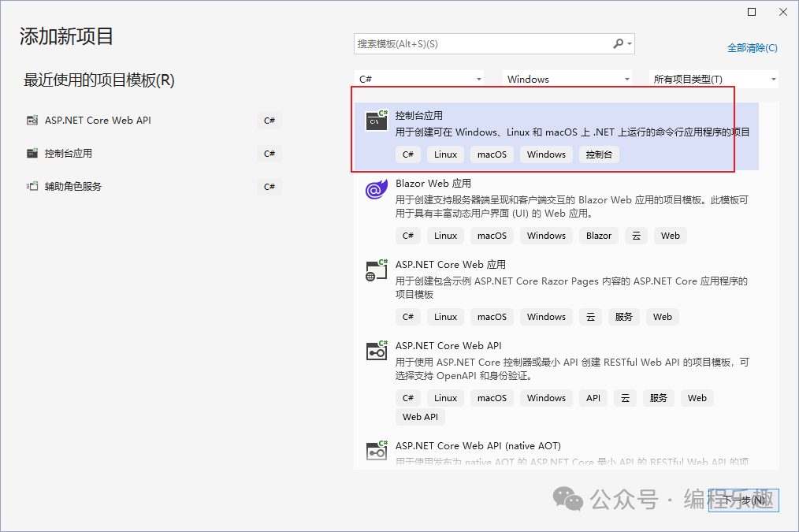Click the ASP.NET Core Web 应用 globe icon
799x532 pixels.
pos(376,270)
